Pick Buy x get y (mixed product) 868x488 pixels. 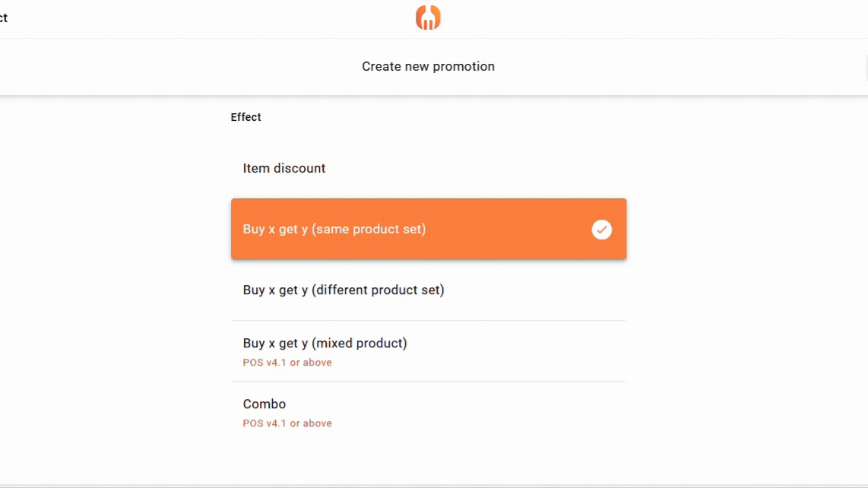325,343
